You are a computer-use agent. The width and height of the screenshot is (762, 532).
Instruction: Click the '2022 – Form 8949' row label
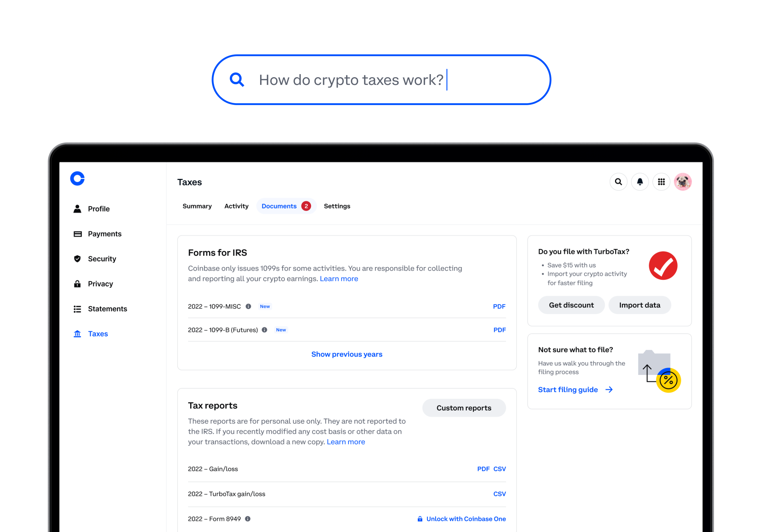tap(214, 519)
